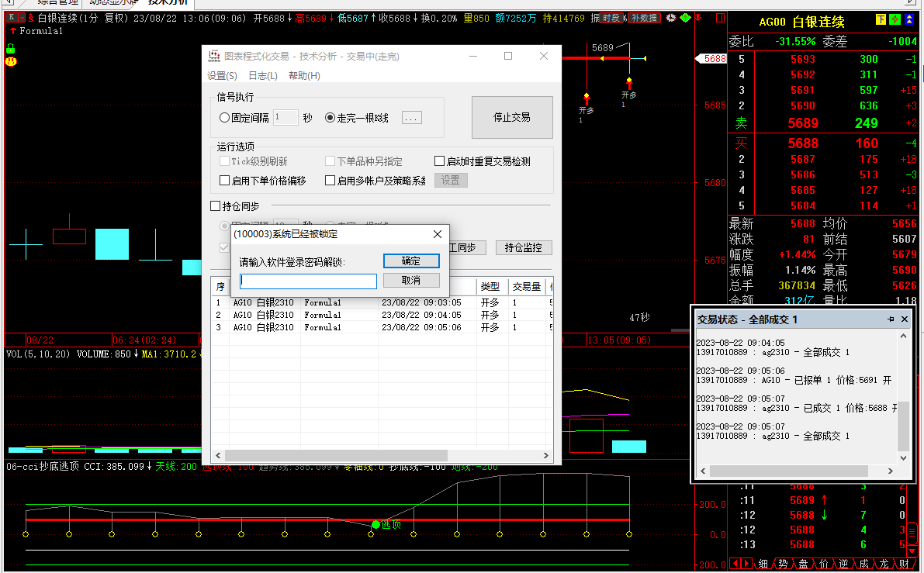
Task: Open the 设置(S) menu
Action: tap(222, 76)
